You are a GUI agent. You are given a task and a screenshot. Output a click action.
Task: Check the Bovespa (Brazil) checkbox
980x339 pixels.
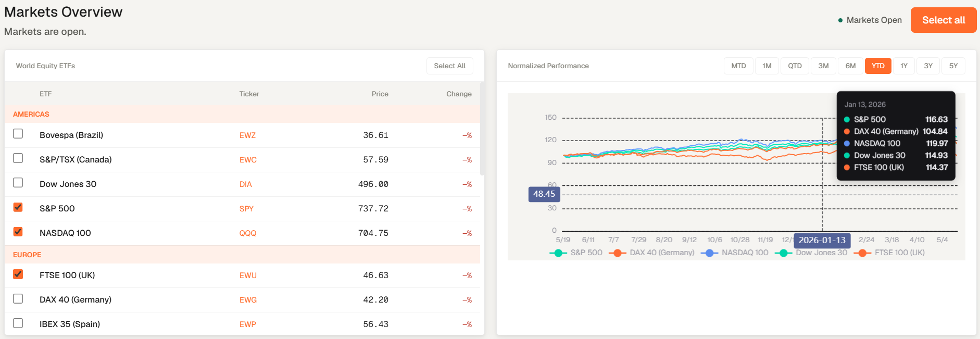[18, 134]
